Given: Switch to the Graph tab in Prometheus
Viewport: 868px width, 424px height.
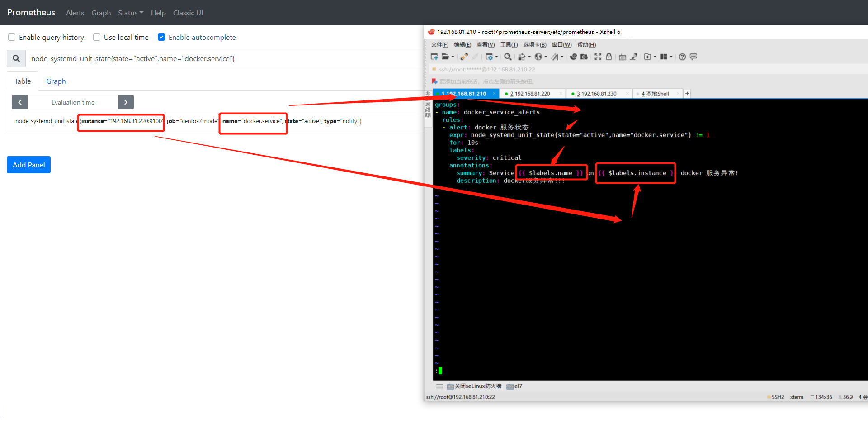Looking at the screenshot, I should [56, 81].
